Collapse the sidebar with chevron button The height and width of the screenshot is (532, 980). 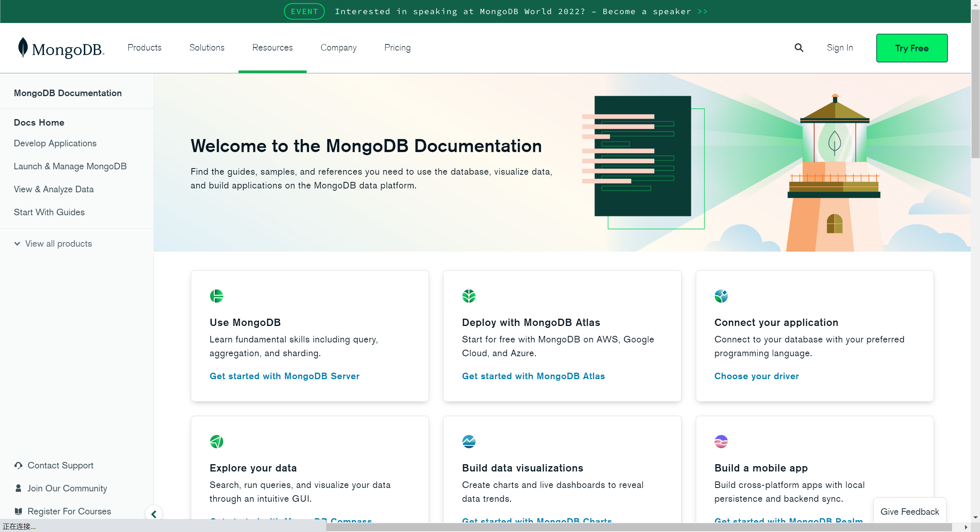tap(154, 514)
